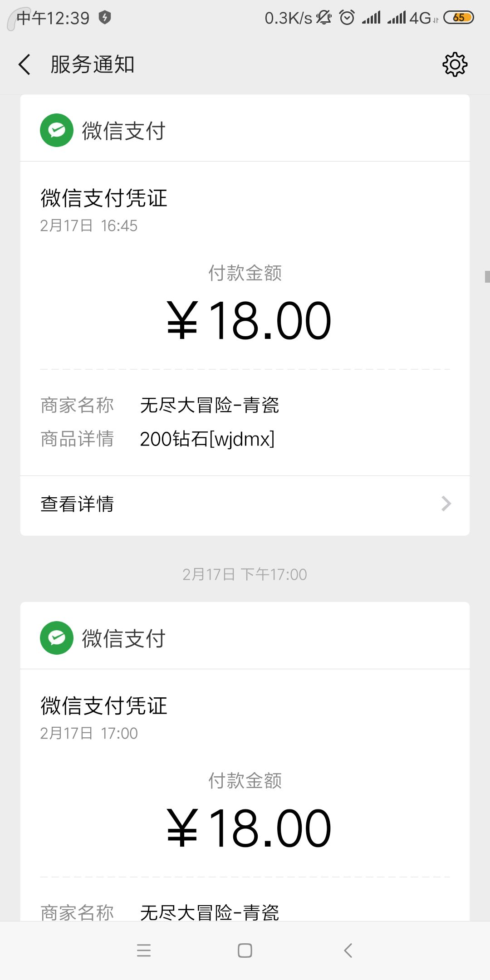Tap the 服务通知 page title

pyautogui.click(x=92, y=64)
